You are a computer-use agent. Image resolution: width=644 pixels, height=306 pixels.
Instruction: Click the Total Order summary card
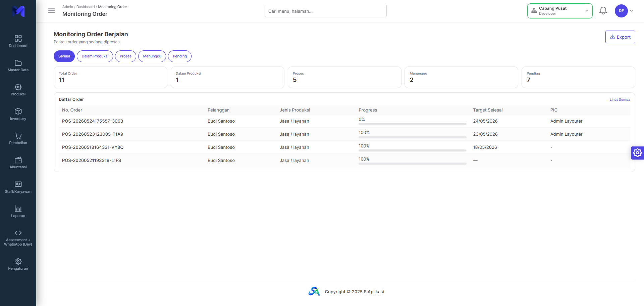pyautogui.click(x=110, y=77)
